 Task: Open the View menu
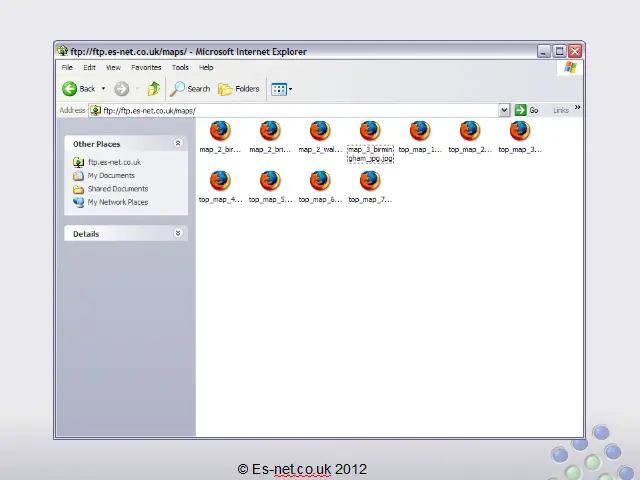click(x=113, y=67)
